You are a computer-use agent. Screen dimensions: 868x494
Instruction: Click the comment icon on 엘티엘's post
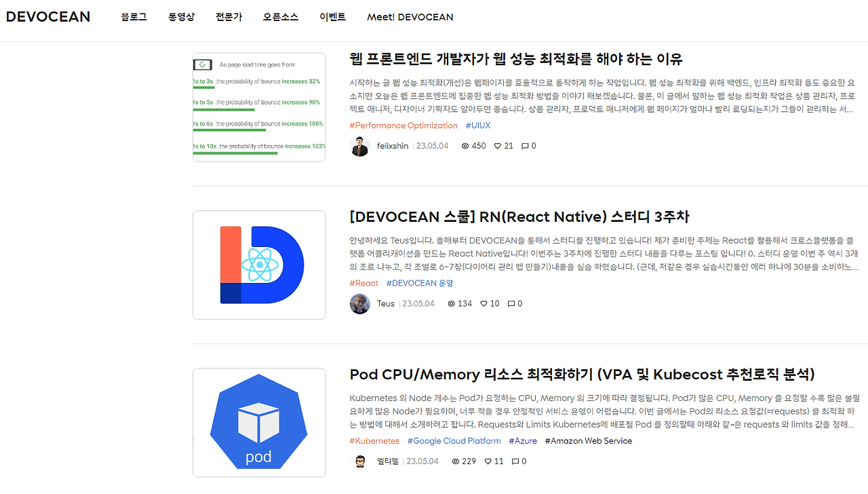[515, 461]
